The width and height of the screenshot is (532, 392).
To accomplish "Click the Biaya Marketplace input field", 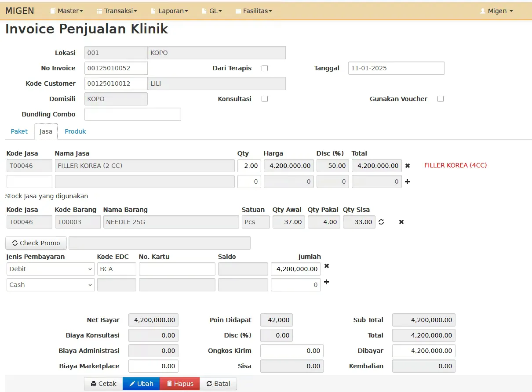I will point(153,366).
